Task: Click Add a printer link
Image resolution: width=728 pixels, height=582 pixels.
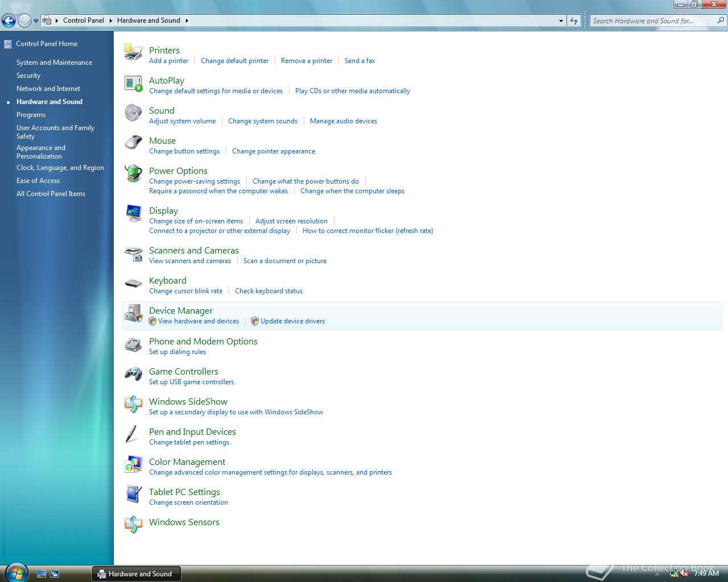Action: [168, 61]
